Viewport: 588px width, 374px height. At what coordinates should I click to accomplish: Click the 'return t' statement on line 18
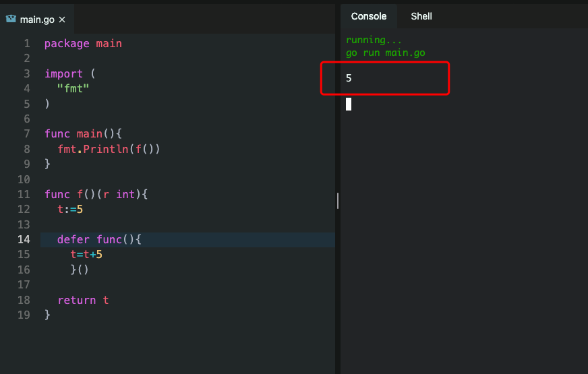(83, 300)
